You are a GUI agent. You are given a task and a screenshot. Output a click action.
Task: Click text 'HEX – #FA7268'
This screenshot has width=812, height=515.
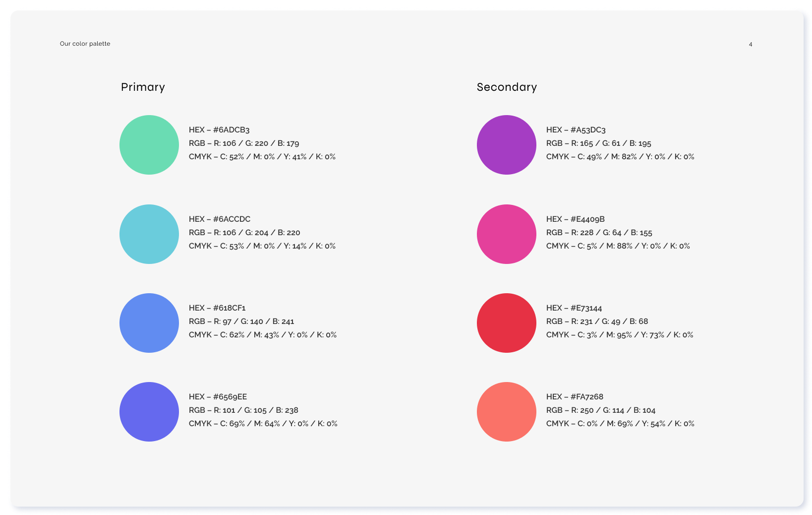pos(575,397)
